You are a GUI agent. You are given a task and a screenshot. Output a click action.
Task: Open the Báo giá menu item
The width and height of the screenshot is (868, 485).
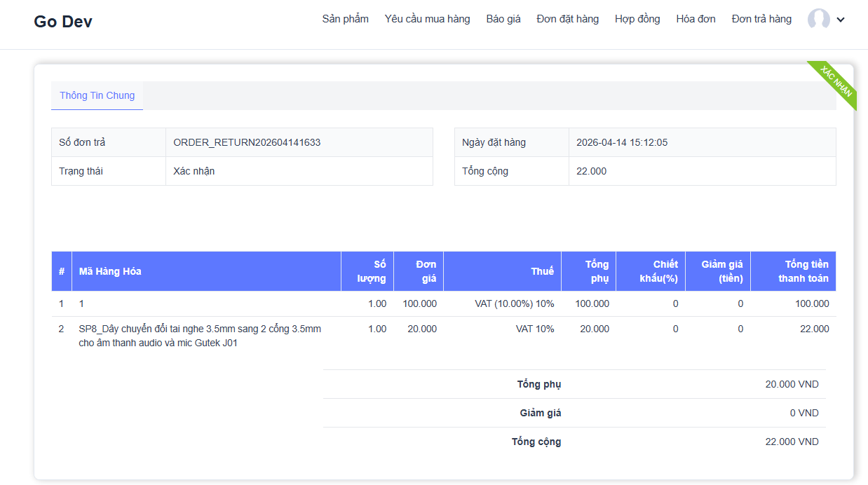503,19
